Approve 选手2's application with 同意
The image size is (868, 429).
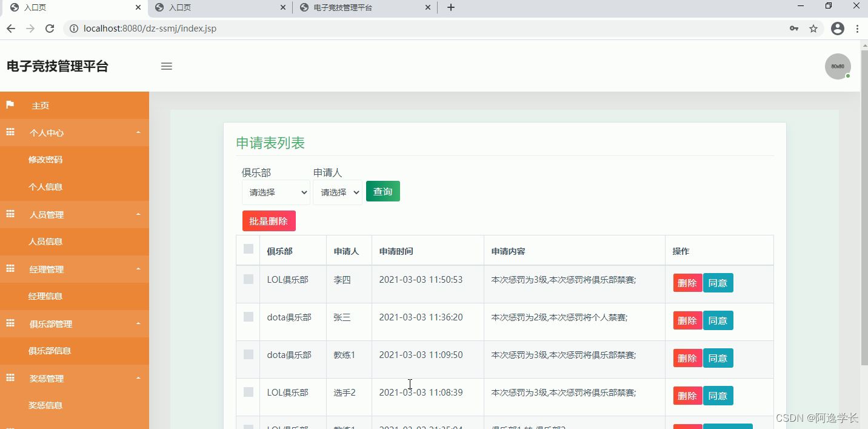click(718, 396)
